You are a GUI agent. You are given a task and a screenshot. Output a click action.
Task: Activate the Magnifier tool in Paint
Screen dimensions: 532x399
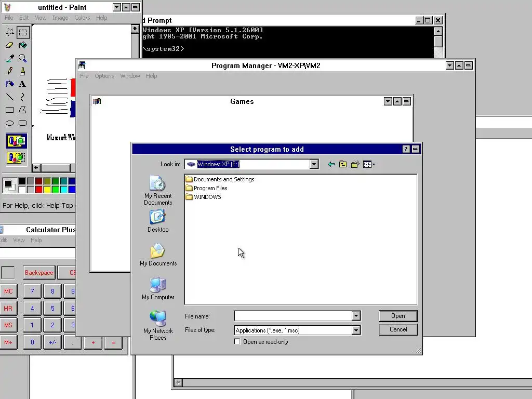click(23, 58)
